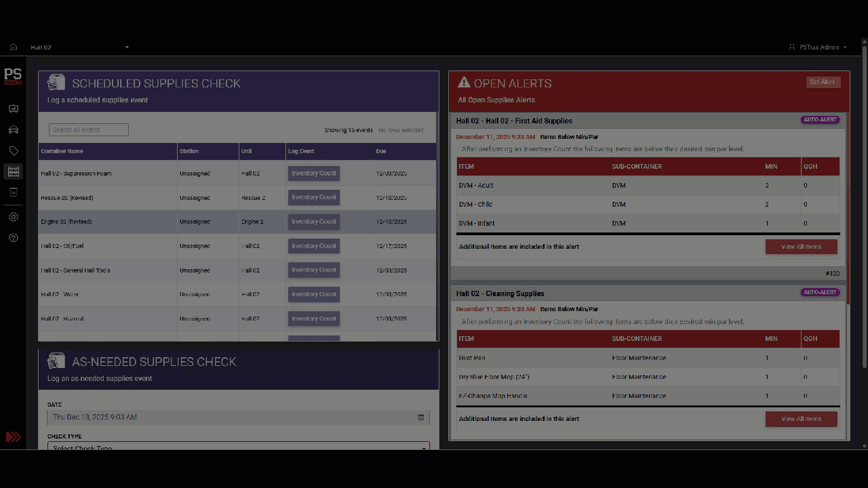Click the PSTrax logo
The image size is (868, 488).
coord(13,76)
